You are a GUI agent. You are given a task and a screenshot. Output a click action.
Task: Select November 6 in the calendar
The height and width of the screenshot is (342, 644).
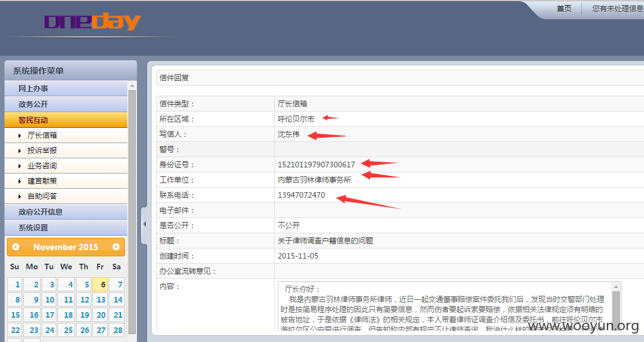(100, 285)
